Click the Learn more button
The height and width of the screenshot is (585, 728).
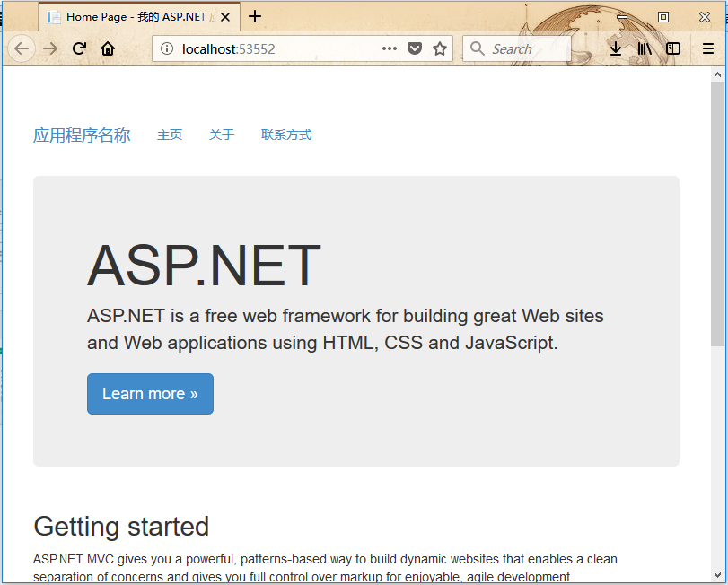(150, 394)
